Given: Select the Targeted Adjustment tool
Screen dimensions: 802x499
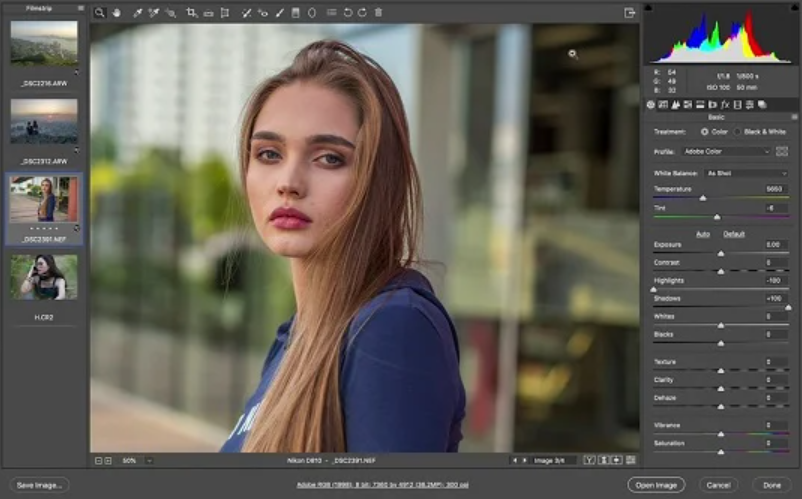Looking at the screenshot, I should [x=171, y=13].
